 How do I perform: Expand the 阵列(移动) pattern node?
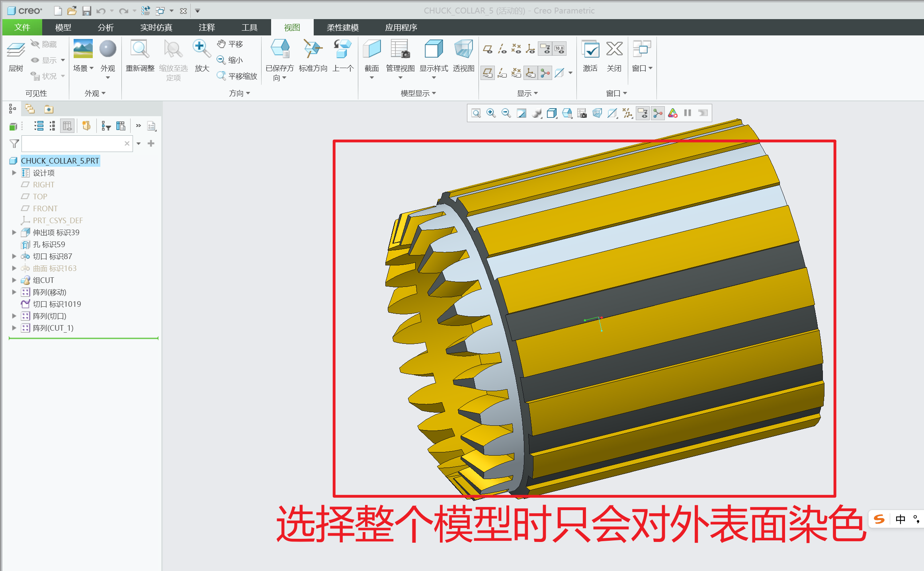14,292
